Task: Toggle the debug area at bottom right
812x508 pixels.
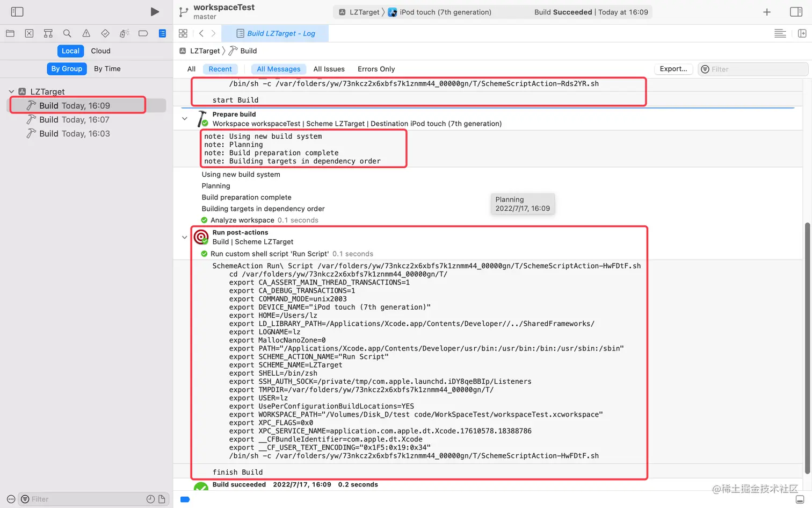Action: [x=800, y=499]
